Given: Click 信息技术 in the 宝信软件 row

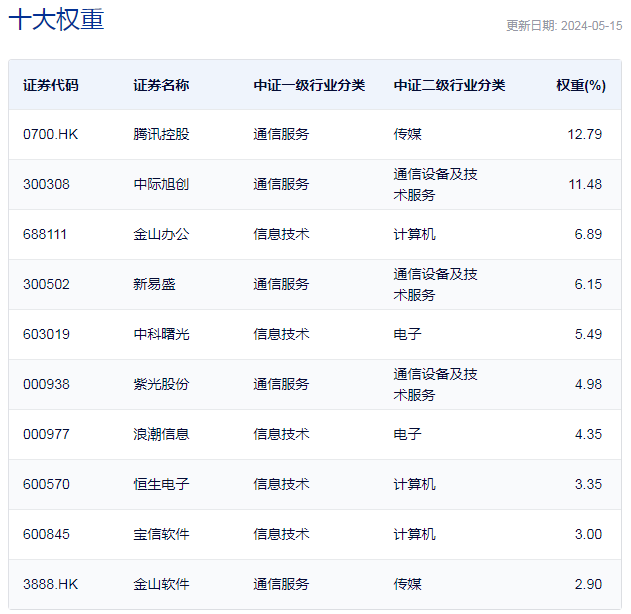Looking at the screenshot, I should (281, 534).
